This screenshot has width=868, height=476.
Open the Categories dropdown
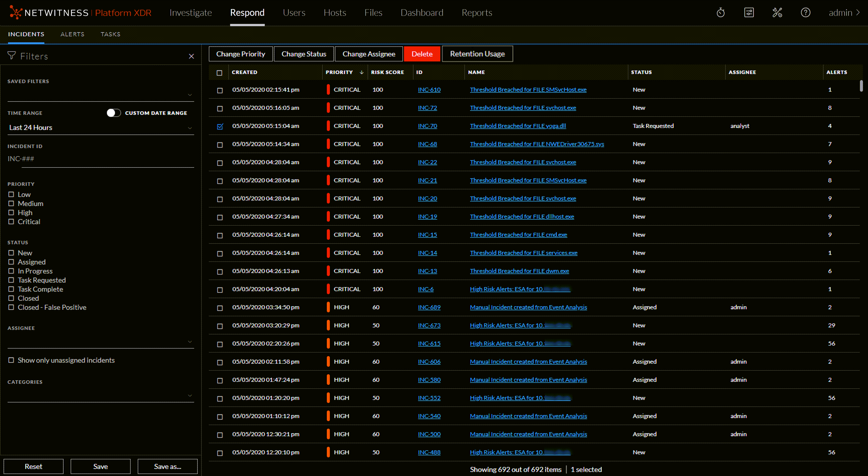pyautogui.click(x=190, y=396)
